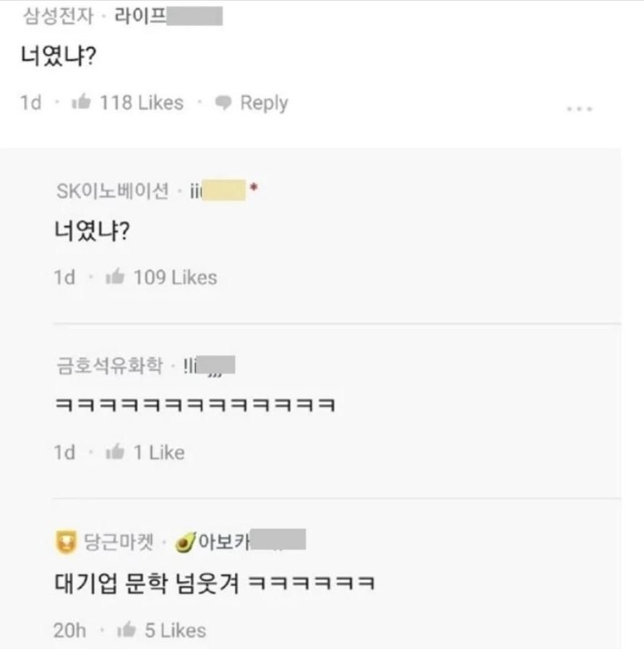
Task: Click the 109 Likes count
Action: (175, 278)
